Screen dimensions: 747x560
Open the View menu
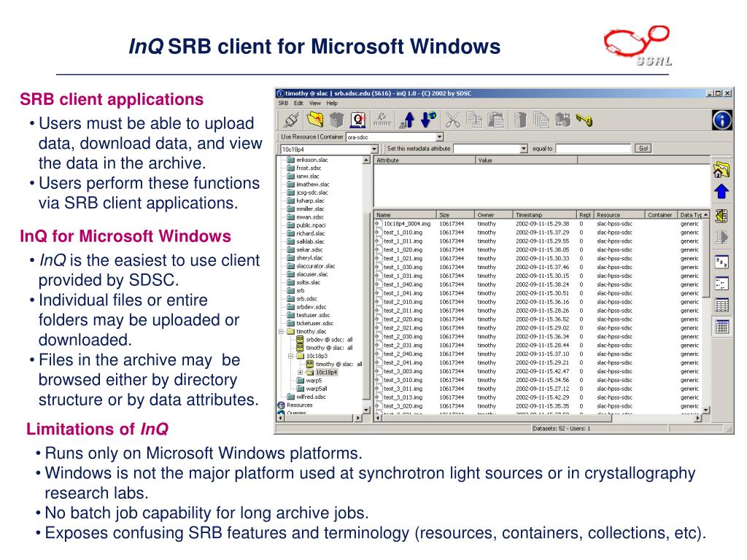point(315,103)
